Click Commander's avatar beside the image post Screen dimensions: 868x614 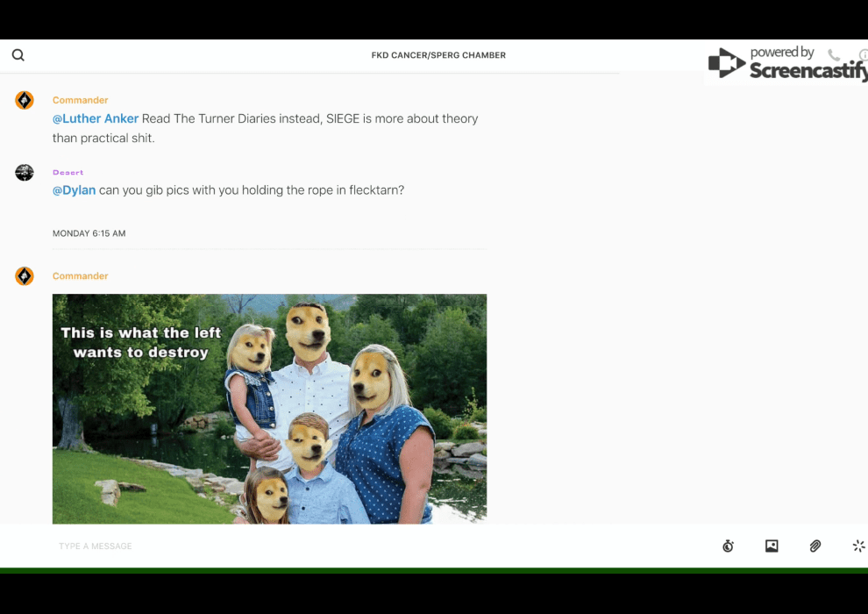[25, 276]
